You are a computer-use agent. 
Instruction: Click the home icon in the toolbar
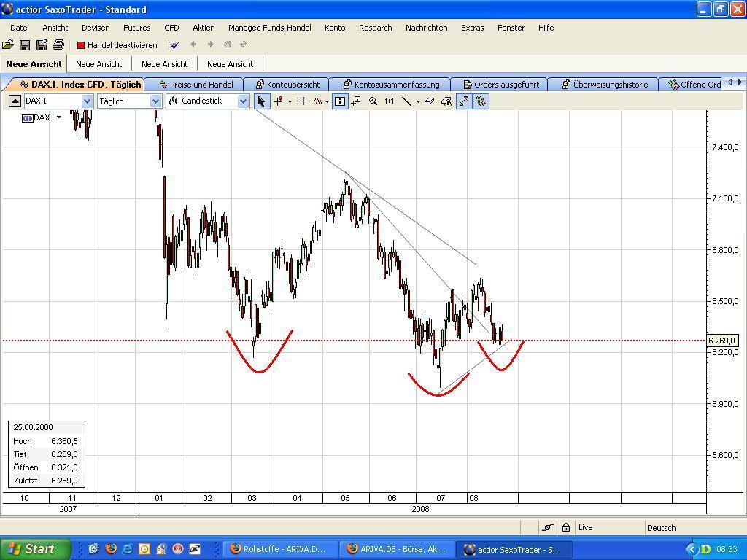228,44
